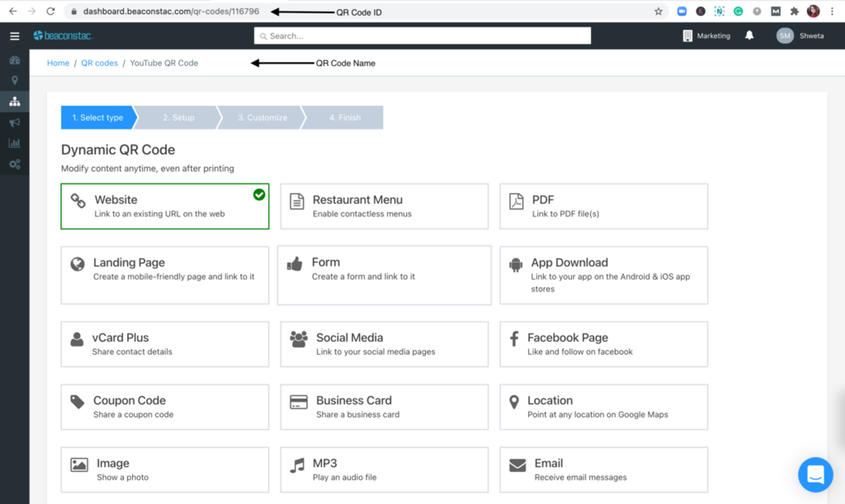Click the music note icon on MP3 card
The width and height of the screenshot is (845, 504).
point(297,465)
